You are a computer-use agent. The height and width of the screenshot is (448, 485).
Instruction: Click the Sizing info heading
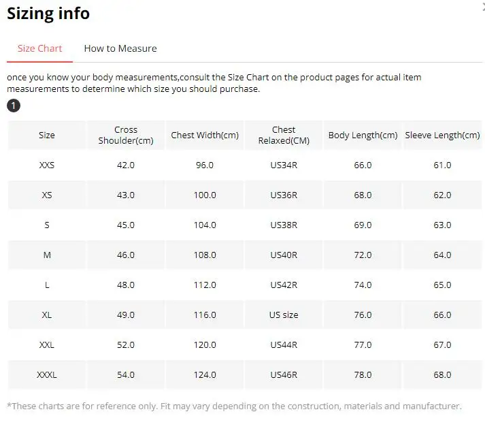[48, 13]
